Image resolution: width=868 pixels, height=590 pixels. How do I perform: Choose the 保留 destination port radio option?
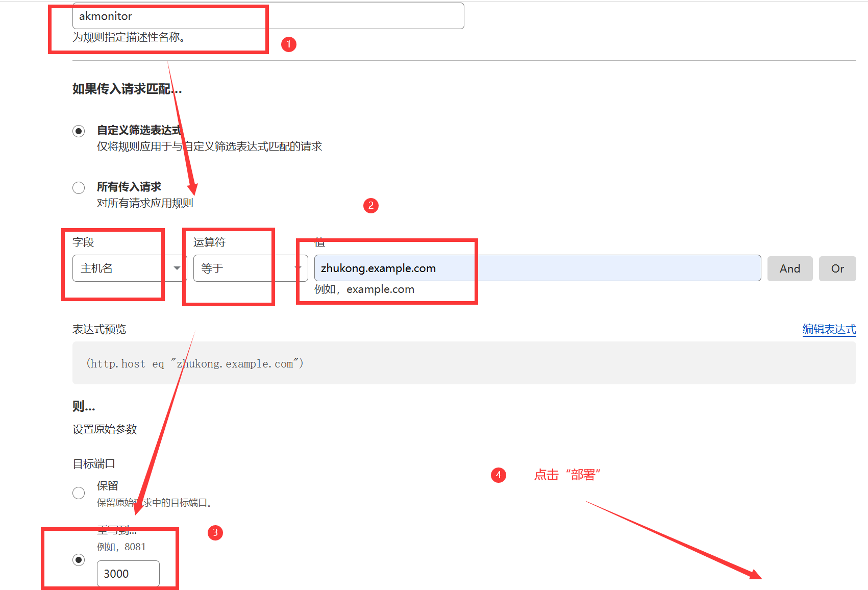79,493
